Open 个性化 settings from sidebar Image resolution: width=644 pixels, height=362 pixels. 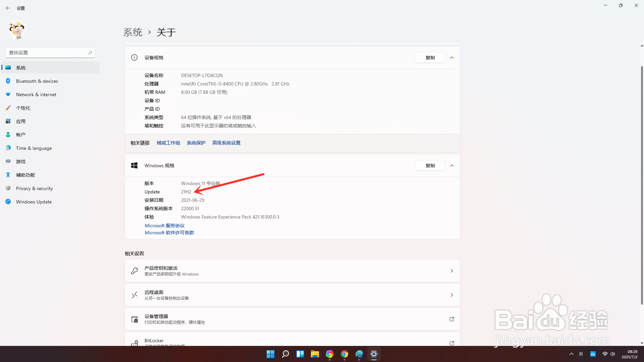coord(23,108)
